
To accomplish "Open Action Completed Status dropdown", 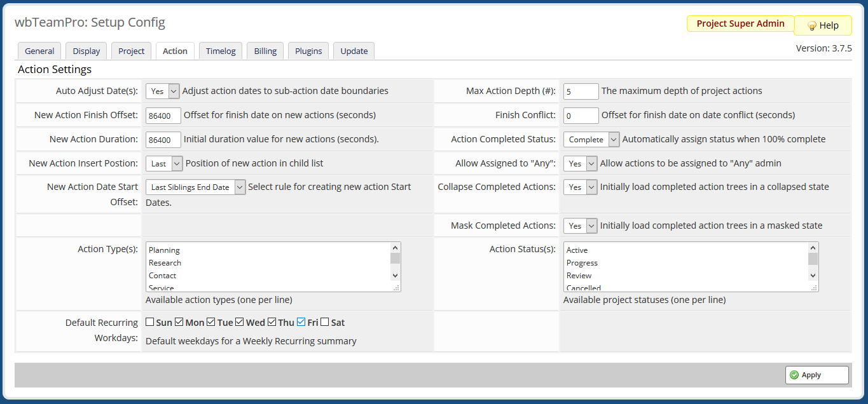I will click(x=591, y=139).
